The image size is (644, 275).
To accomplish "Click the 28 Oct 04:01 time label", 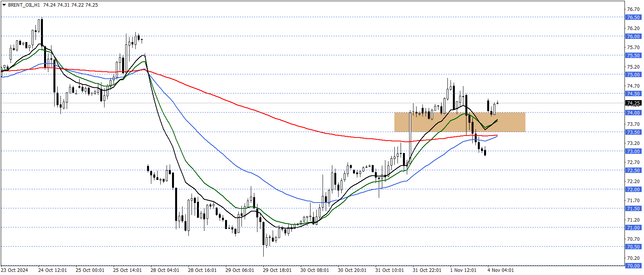I will pyautogui.click(x=165, y=270).
